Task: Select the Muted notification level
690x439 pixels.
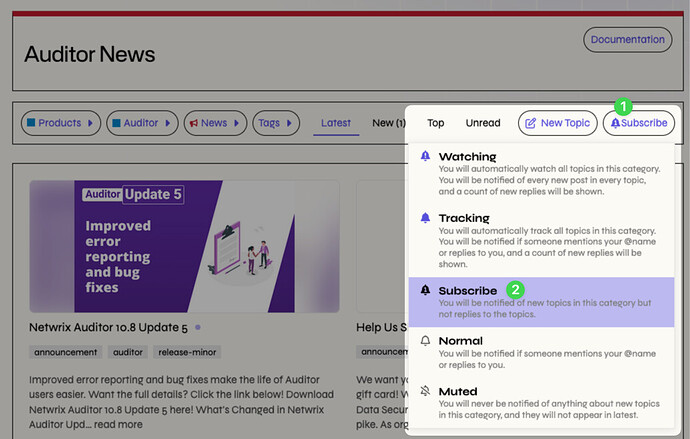Action: tap(541, 402)
